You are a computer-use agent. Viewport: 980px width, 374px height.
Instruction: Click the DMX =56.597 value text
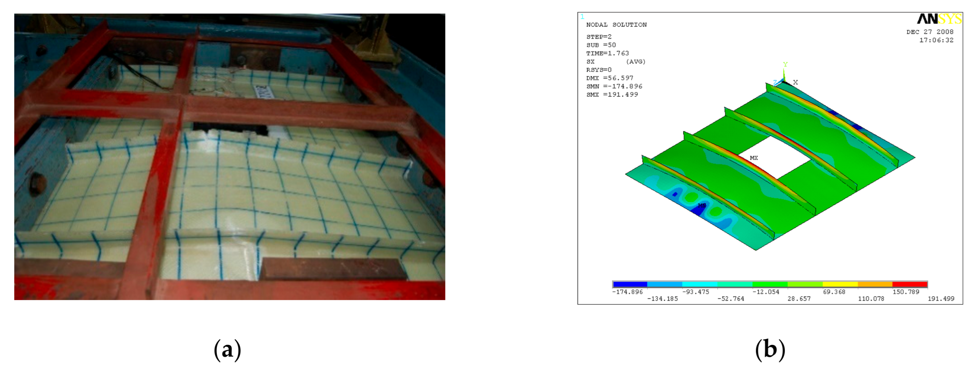tap(610, 78)
